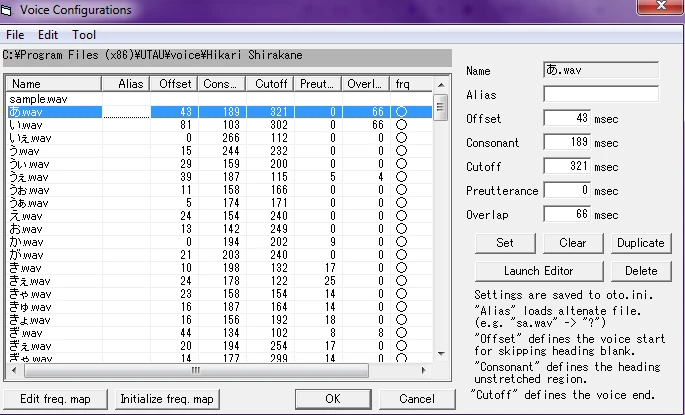Sort by the Preut... column header
This screenshot has height=415, width=685.
click(x=318, y=83)
